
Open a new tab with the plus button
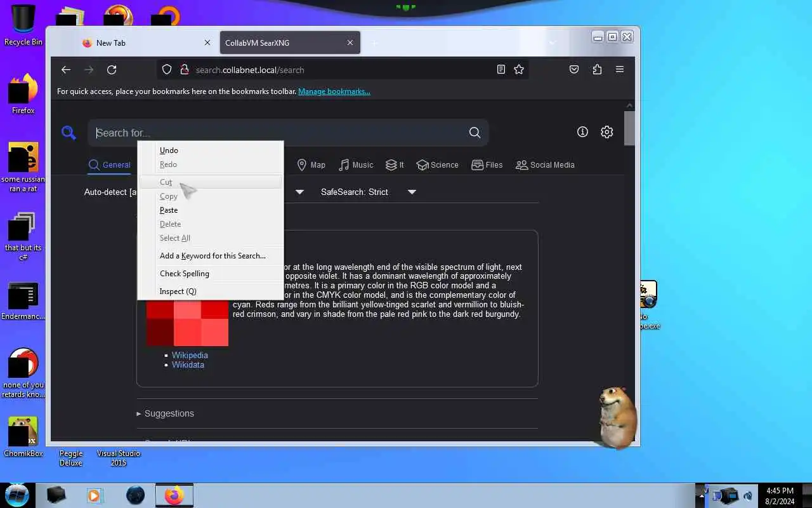pos(374,43)
